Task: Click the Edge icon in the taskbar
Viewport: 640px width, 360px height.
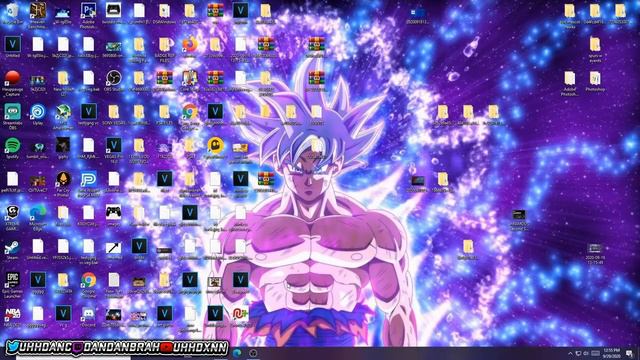Action: click(237, 353)
